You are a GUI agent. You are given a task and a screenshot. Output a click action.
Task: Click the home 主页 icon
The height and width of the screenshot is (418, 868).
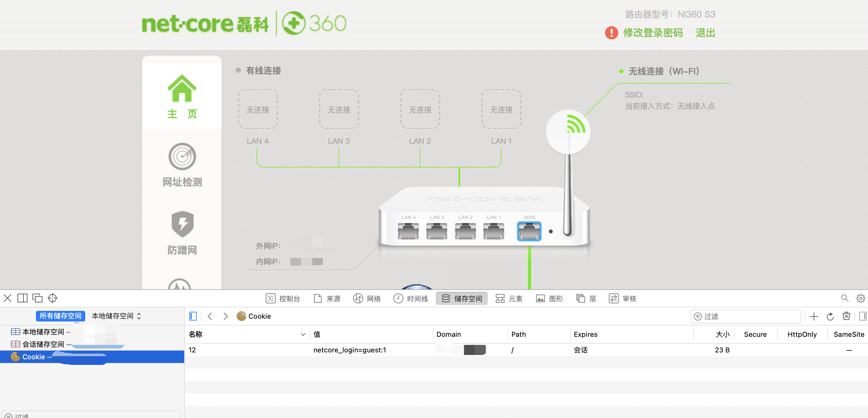(182, 89)
